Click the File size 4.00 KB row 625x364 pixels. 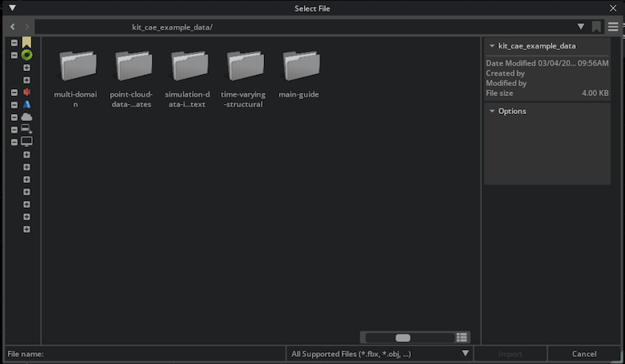click(x=548, y=93)
